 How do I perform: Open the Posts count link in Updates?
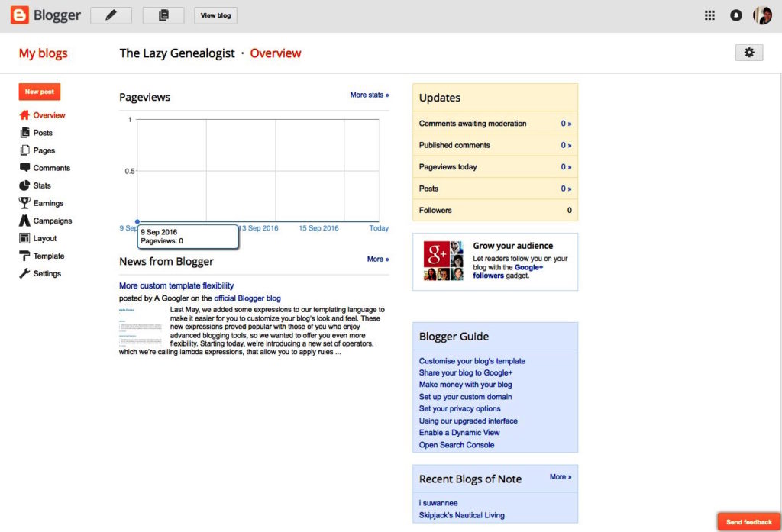pyautogui.click(x=566, y=189)
